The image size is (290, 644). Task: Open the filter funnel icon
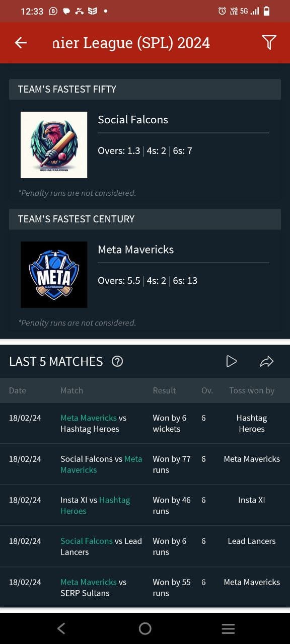click(x=269, y=43)
